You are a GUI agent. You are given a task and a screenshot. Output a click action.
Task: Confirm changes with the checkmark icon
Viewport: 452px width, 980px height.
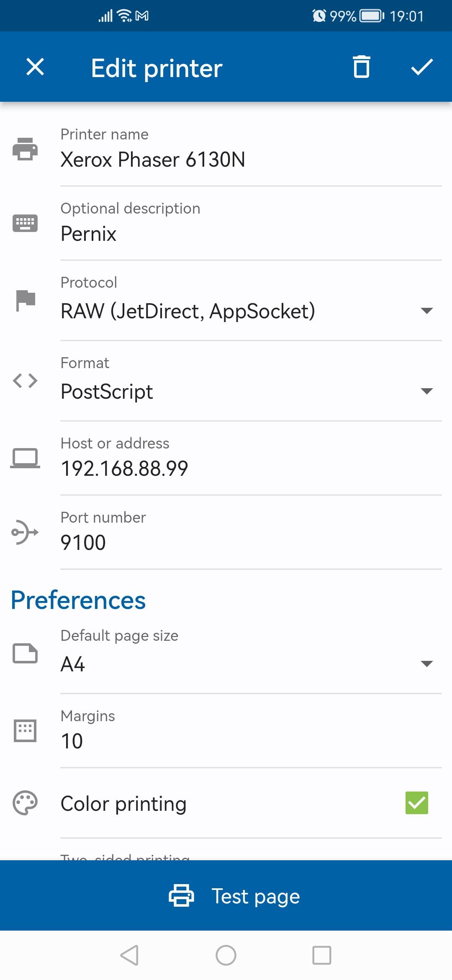[x=422, y=67]
